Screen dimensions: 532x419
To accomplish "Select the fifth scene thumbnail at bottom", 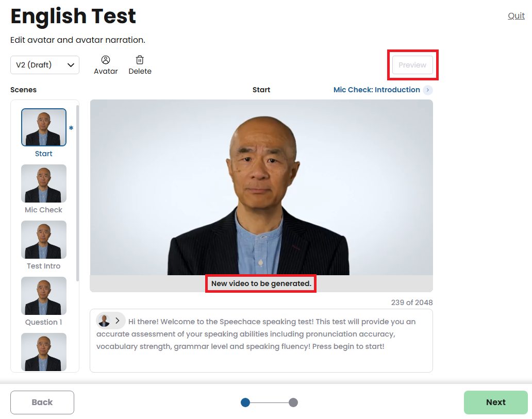I will (x=44, y=351).
